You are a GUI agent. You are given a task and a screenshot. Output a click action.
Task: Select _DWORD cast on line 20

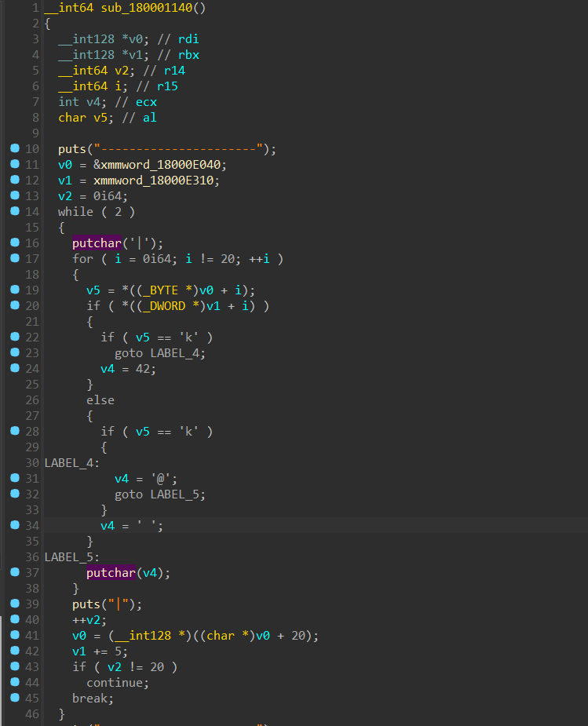pyautogui.click(x=164, y=306)
